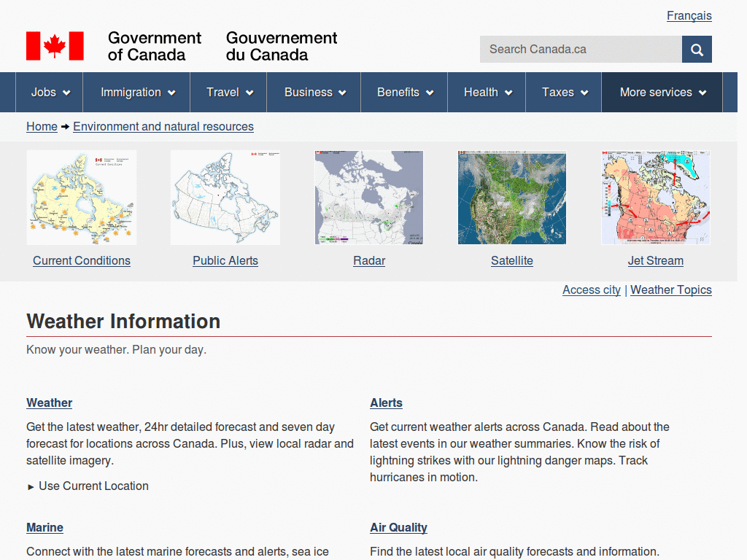Image resolution: width=747 pixels, height=560 pixels.
Task: Expand the Immigration menu
Action: click(136, 93)
